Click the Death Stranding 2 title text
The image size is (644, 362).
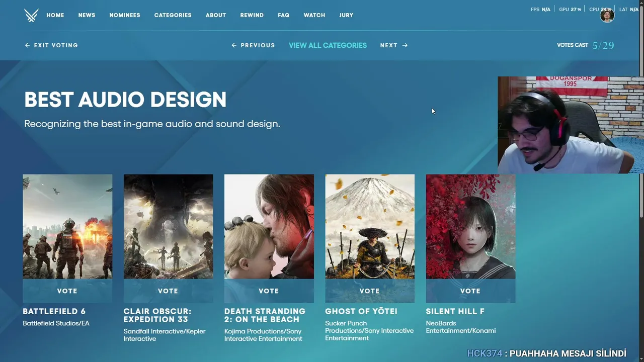point(265,315)
